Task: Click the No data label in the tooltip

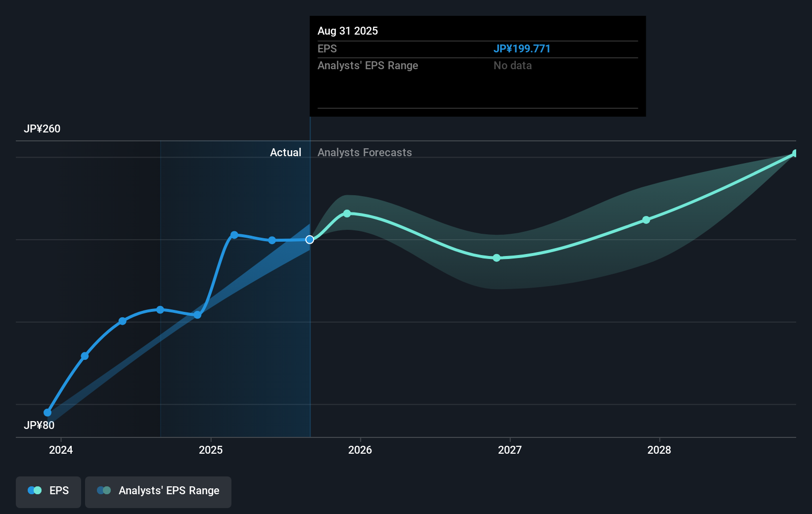Action: [513, 65]
